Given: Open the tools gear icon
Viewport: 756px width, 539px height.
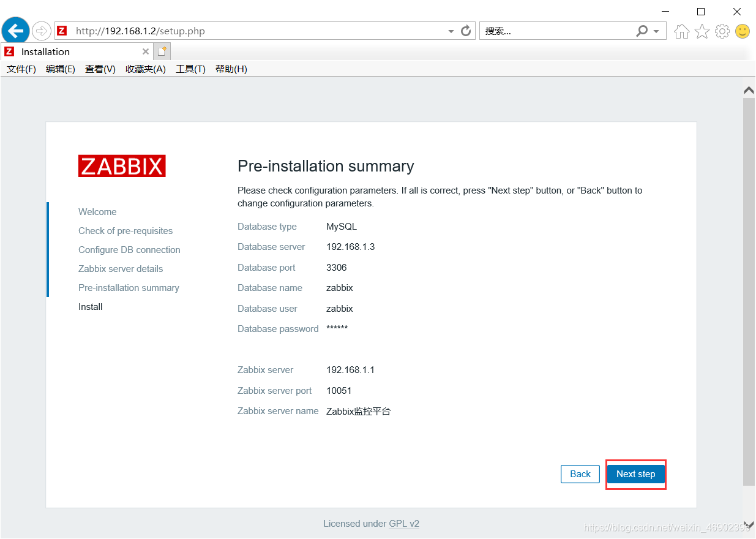Looking at the screenshot, I should [722, 31].
